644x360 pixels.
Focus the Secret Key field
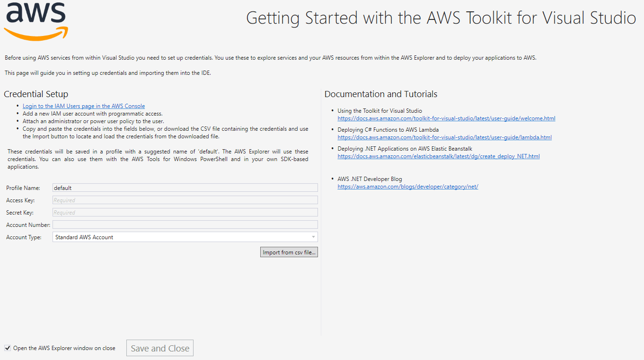click(185, 213)
